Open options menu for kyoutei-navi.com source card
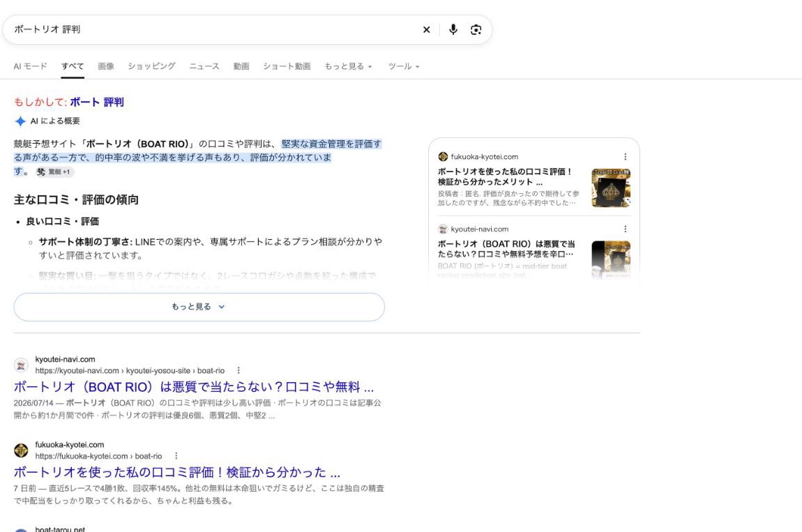Screen dimensions: 802x532 pos(625,229)
